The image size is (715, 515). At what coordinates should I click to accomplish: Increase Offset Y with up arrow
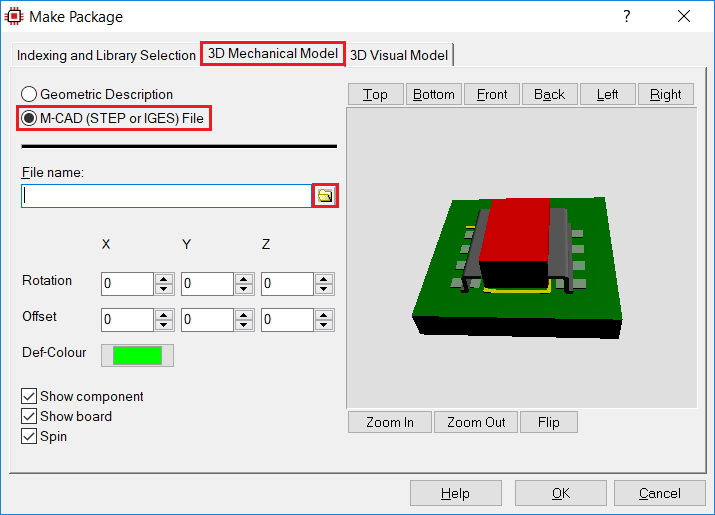click(x=244, y=314)
